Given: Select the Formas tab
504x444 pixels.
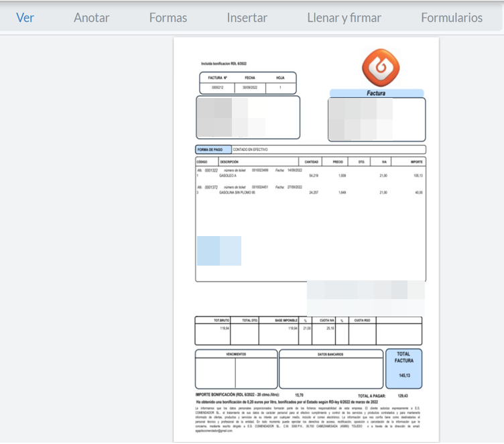Looking at the screenshot, I should tap(168, 17).
